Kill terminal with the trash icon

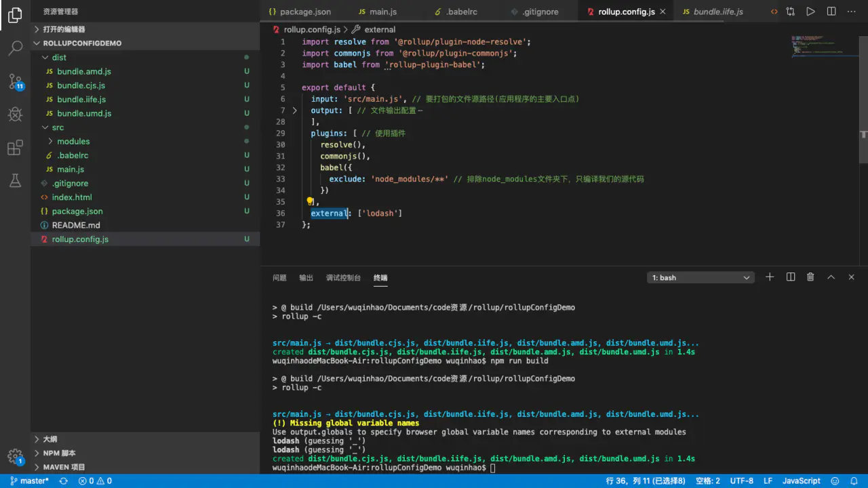[x=810, y=277]
